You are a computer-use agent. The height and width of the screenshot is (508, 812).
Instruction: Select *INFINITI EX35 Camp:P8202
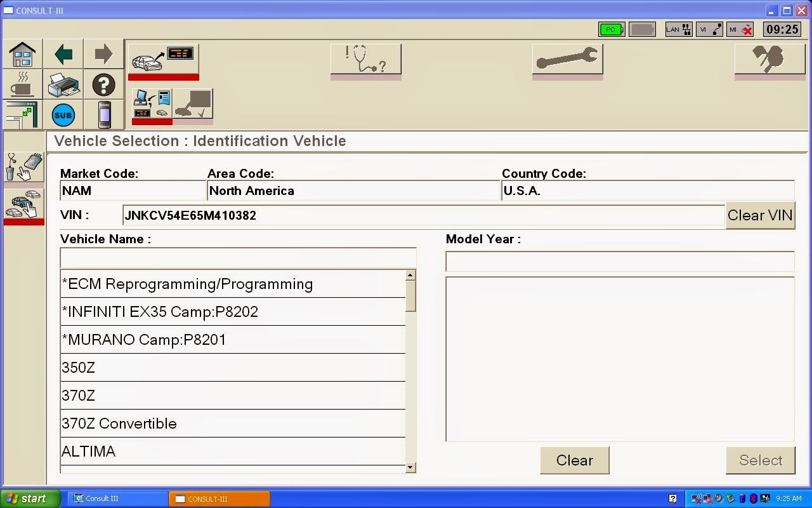pos(233,312)
